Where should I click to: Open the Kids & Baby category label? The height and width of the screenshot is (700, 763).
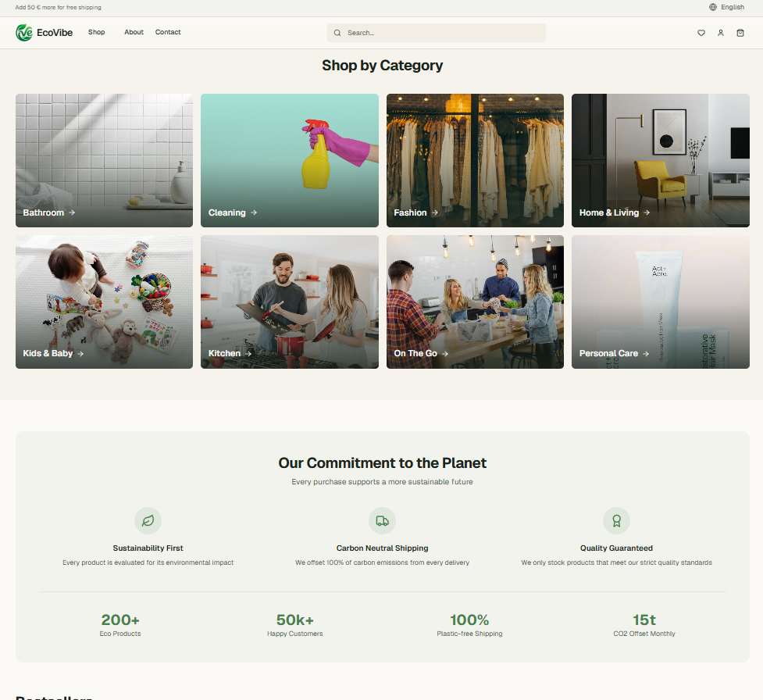coord(48,353)
